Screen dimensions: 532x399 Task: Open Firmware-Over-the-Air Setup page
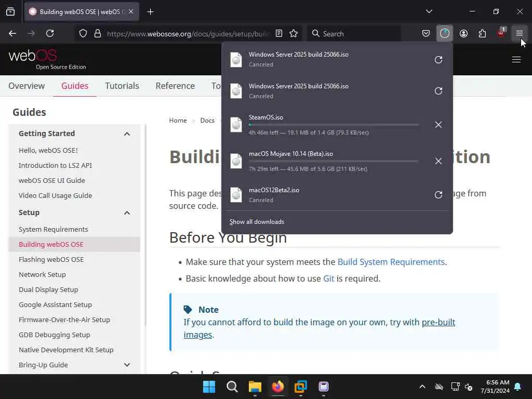click(64, 320)
